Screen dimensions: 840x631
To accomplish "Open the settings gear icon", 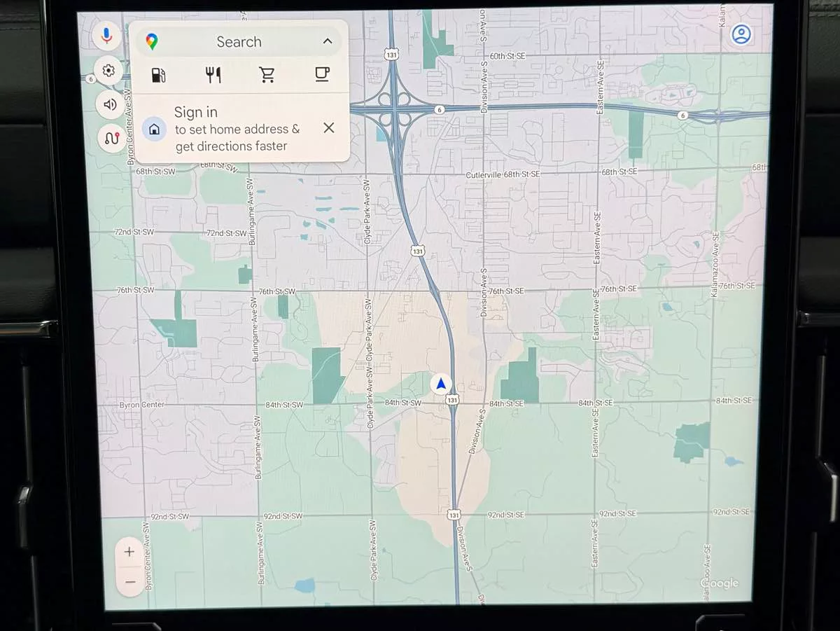I will point(108,71).
